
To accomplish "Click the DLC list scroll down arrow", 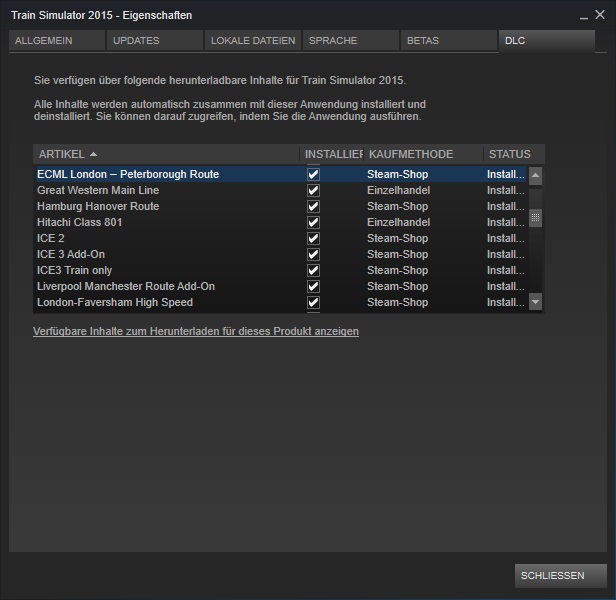I will pyautogui.click(x=535, y=302).
